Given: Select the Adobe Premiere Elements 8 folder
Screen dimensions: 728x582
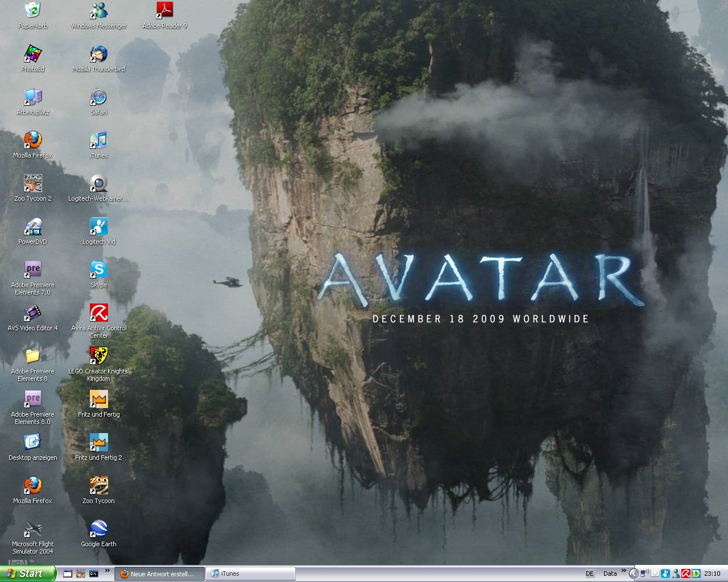Looking at the screenshot, I should coord(32,364).
